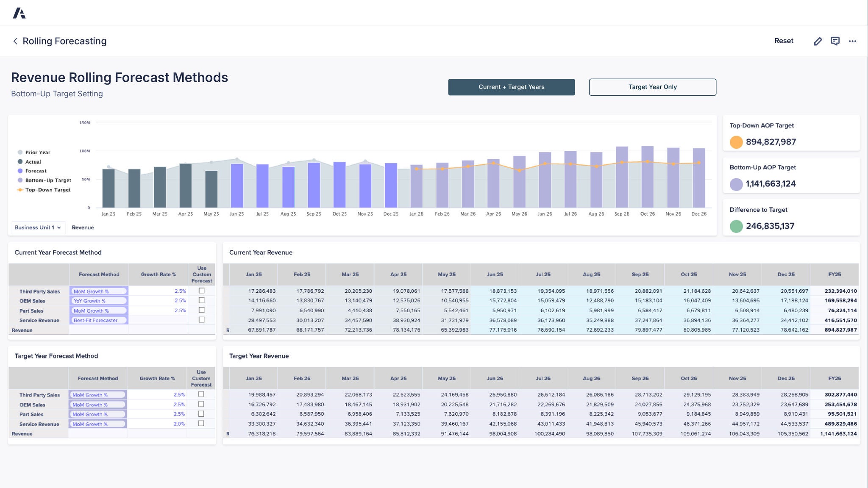This screenshot has height=488, width=868.
Task: Select the Current + Target Years tab
Action: [x=512, y=87]
